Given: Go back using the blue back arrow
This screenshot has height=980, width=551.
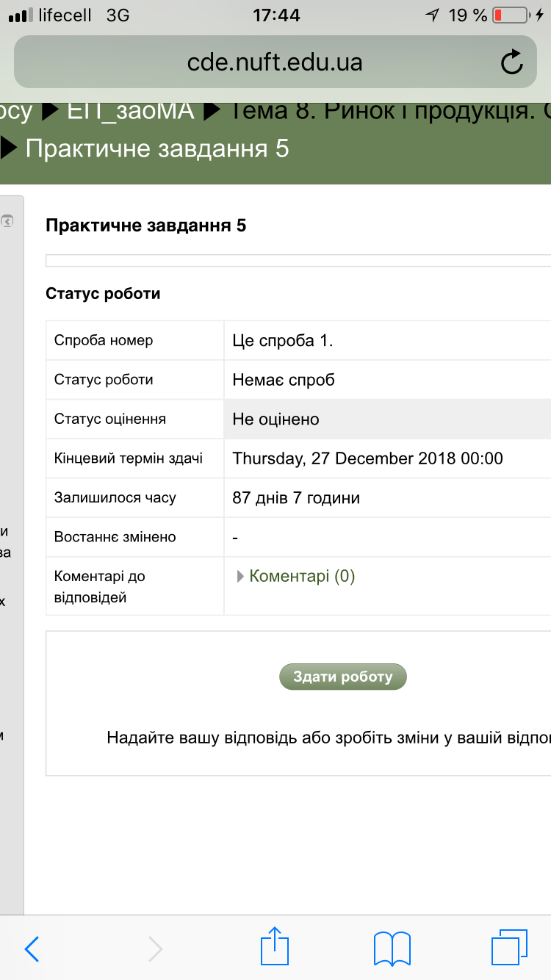Looking at the screenshot, I should click(x=31, y=949).
